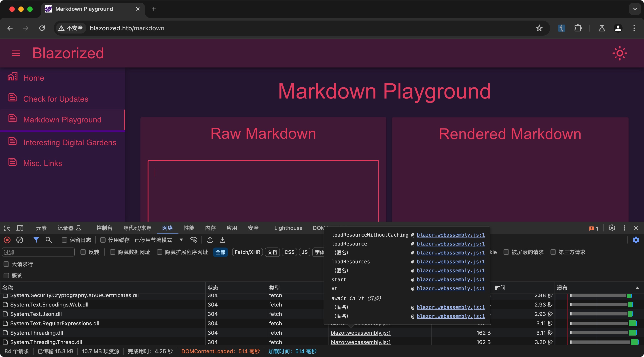Open the tab search chevron dropdown
Screen dimensions: 644x357
click(x=635, y=9)
